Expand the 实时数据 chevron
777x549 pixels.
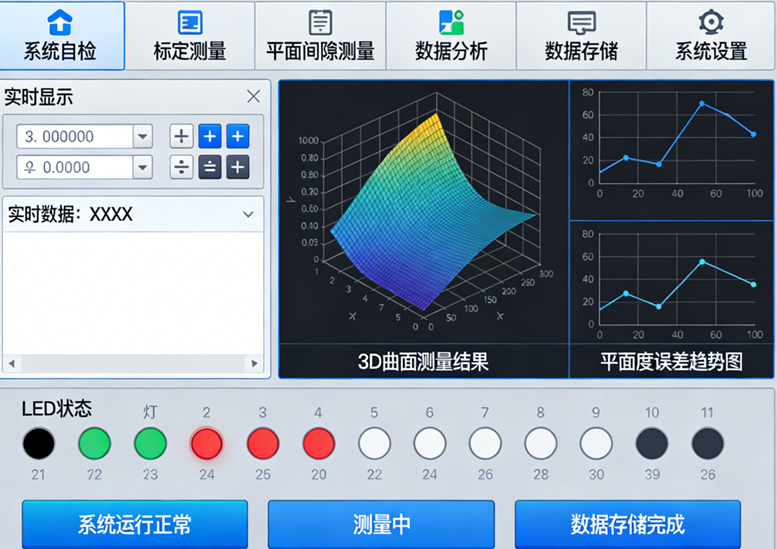(x=248, y=214)
